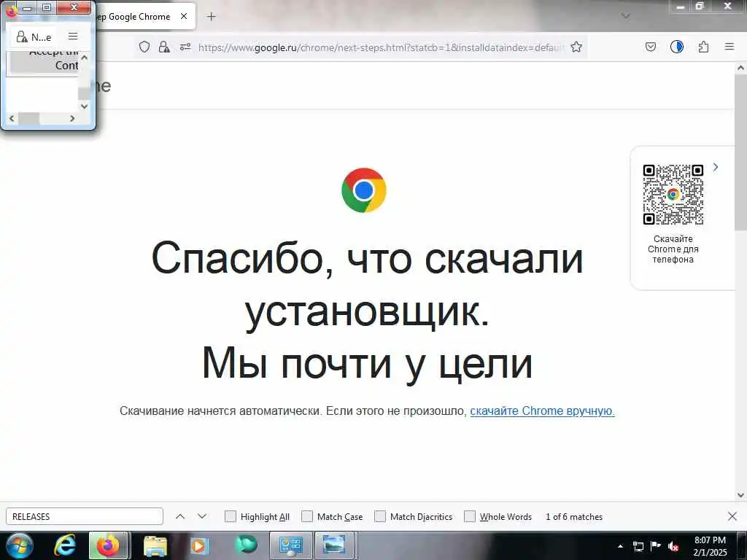Show hidden system tray icons
The image size is (747, 560).
(x=620, y=546)
